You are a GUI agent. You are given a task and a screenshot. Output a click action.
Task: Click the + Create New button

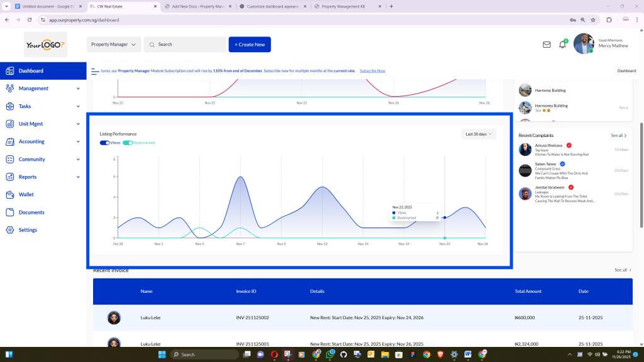pos(250,45)
